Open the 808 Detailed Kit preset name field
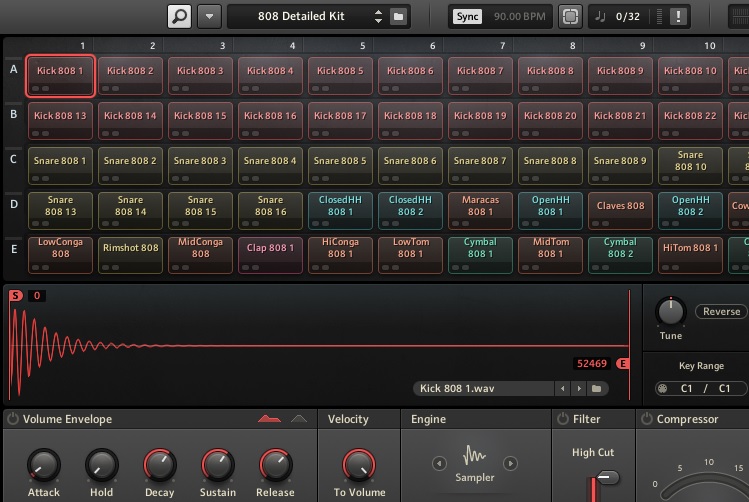The height and width of the screenshot is (502, 749). (301, 16)
